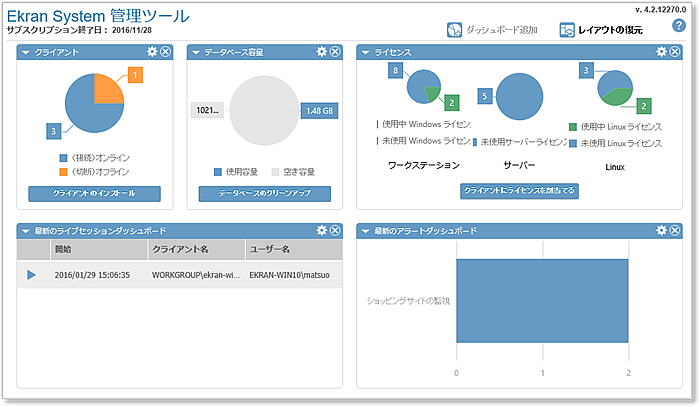700x407 pixels.
Task: Toggle 未使用 Linux ライセンス legend swatch
Action: click(x=573, y=143)
